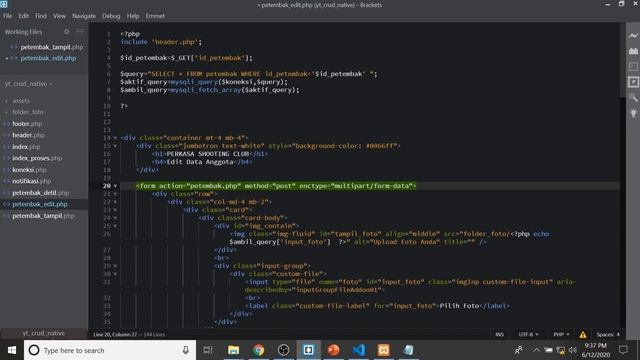Viewport: 640px width, 360px height.
Task: Click the indent size value 4 in status bar
Action: tap(618, 334)
